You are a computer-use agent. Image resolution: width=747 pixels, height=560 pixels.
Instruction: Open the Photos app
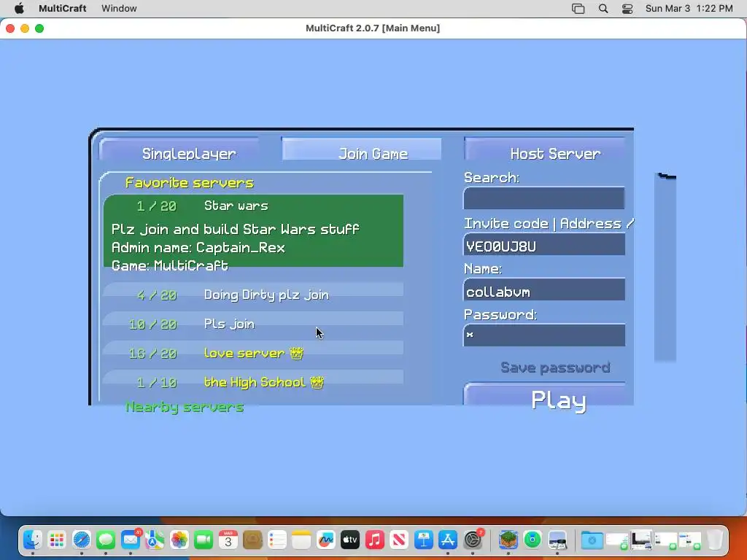pyautogui.click(x=179, y=540)
